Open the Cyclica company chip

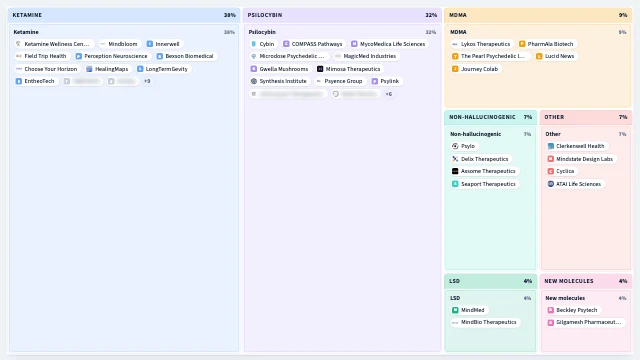point(562,171)
